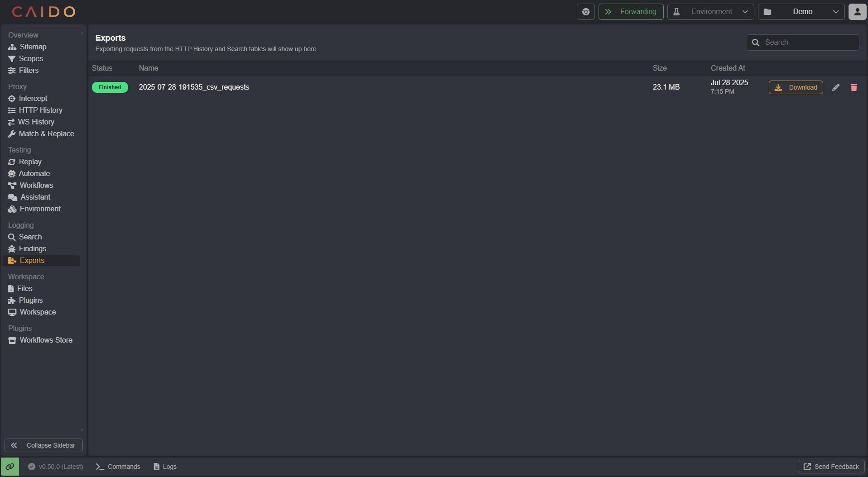Select the Match & Replace wrench icon

point(12,134)
